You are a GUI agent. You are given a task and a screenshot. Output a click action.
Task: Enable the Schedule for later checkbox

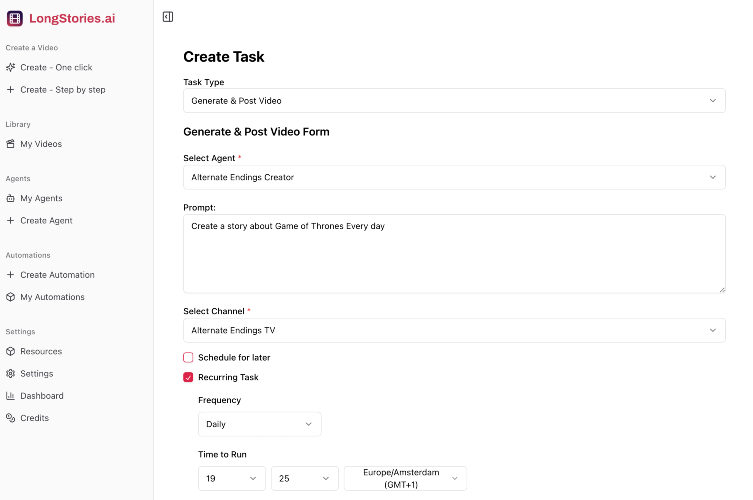click(188, 357)
